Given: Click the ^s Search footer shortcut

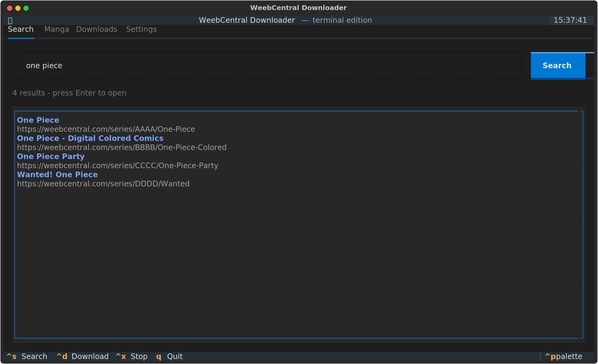Looking at the screenshot, I should coord(27,356).
